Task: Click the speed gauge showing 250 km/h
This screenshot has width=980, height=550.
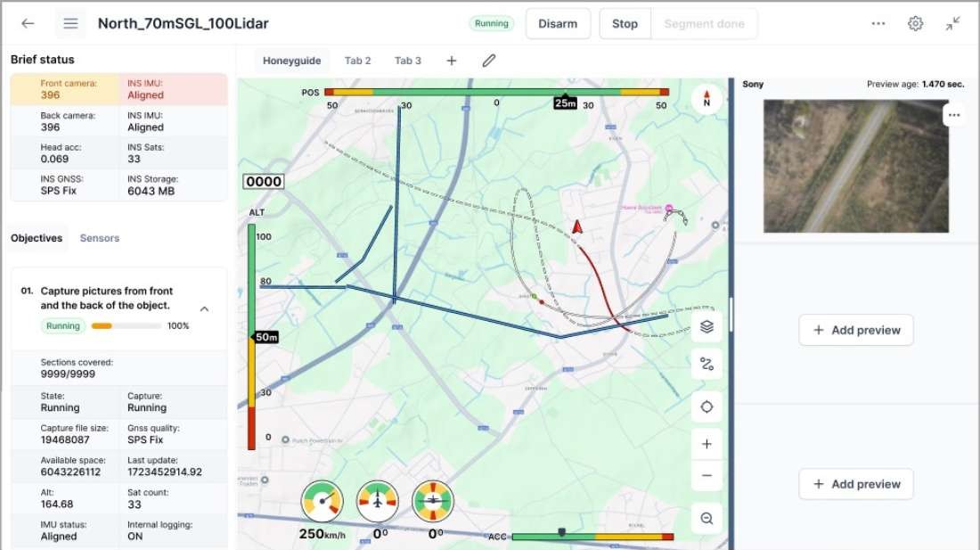Action: click(322, 501)
